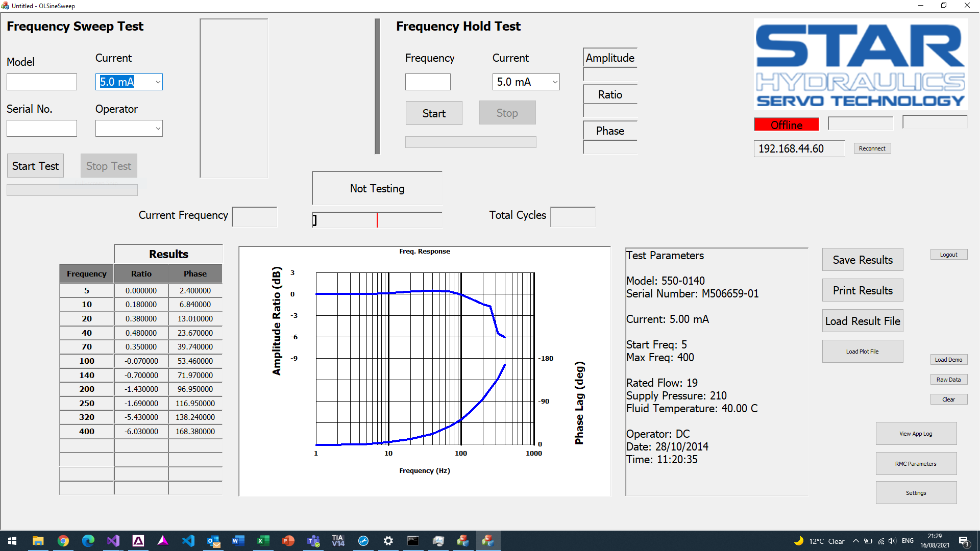This screenshot has width=980, height=551.
Task: Click the Start Test menu button
Action: tap(34, 165)
